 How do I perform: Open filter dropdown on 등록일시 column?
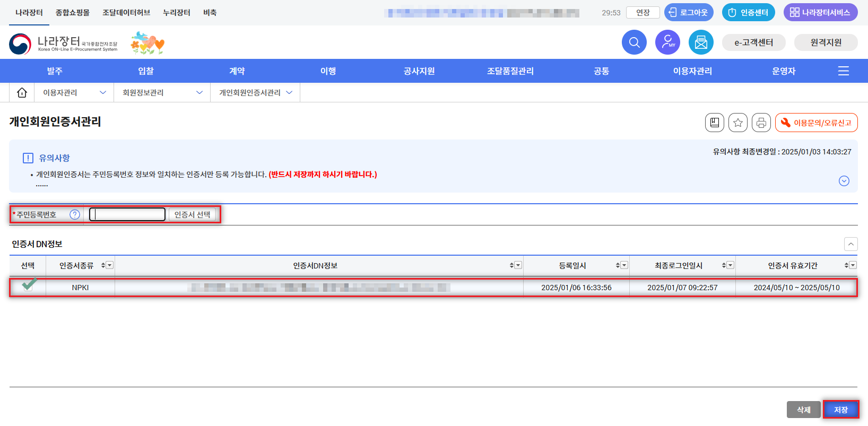coord(624,265)
